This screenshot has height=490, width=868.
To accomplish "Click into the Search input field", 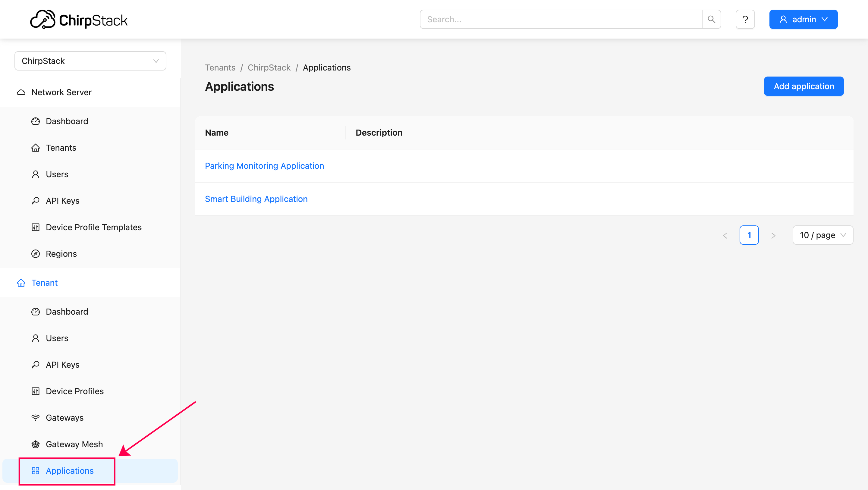I will [561, 19].
